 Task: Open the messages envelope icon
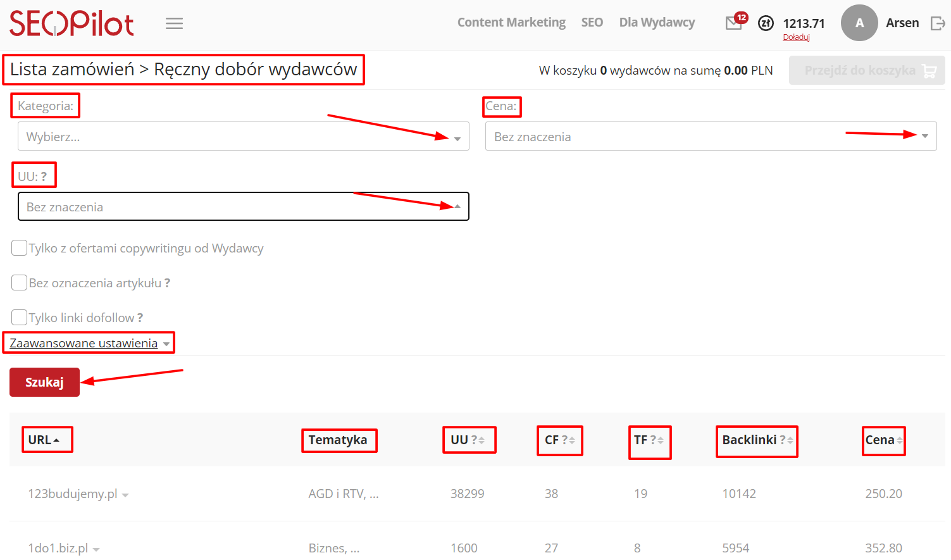pyautogui.click(x=733, y=23)
